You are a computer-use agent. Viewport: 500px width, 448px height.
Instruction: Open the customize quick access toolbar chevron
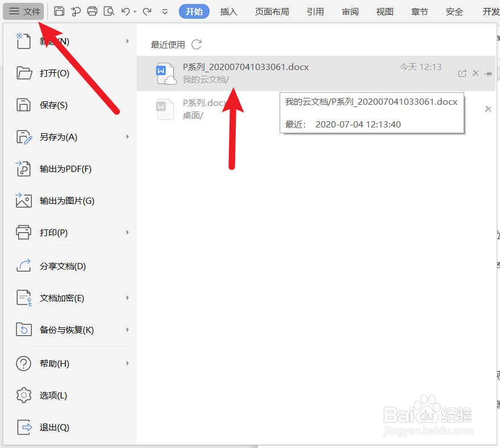[165, 11]
